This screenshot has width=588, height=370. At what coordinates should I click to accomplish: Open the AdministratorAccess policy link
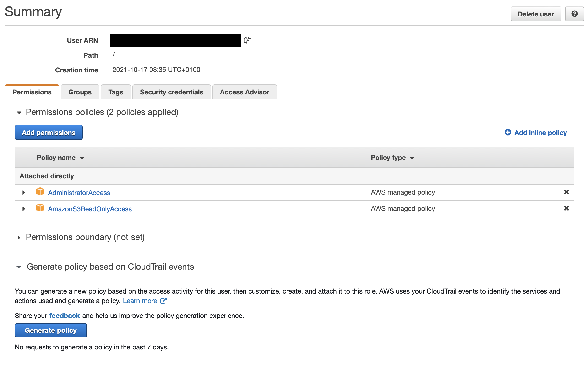point(79,193)
